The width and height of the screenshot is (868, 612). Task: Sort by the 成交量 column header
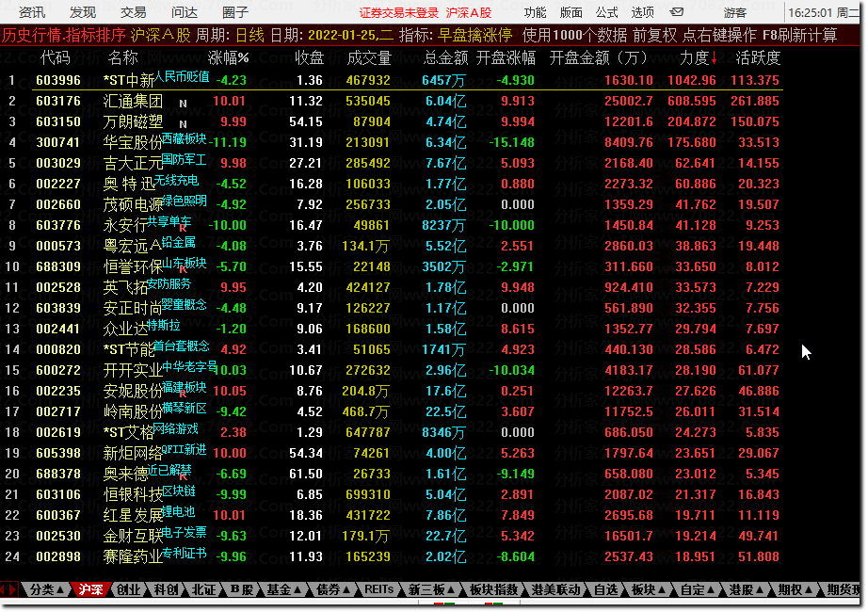coord(369,57)
